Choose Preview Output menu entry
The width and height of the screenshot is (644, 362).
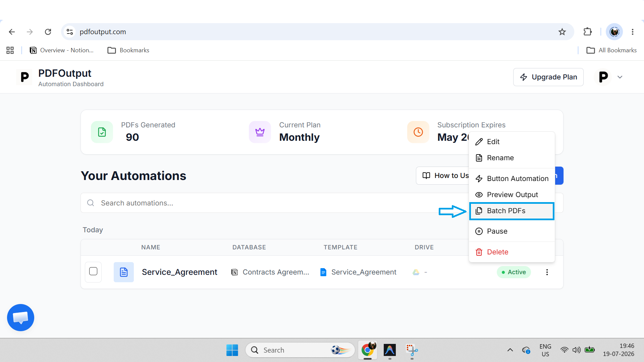tap(512, 195)
